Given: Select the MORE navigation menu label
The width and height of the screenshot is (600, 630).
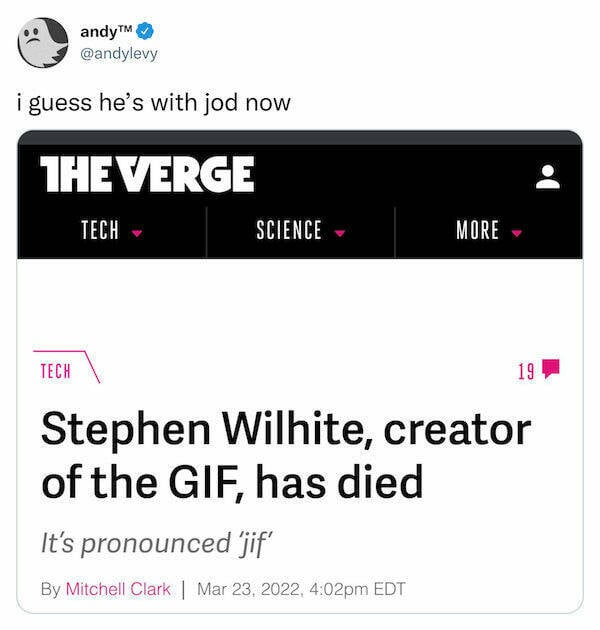Looking at the screenshot, I should pos(477,231).
